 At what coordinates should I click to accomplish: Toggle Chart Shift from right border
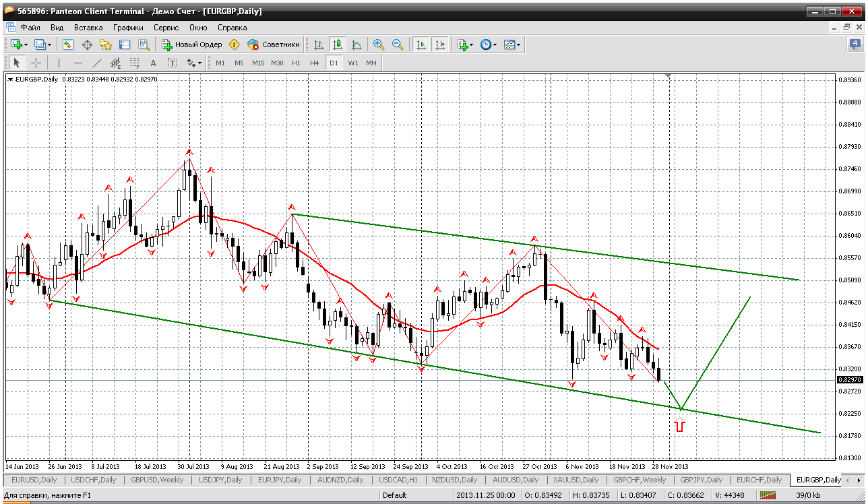(x=440, y=44)
